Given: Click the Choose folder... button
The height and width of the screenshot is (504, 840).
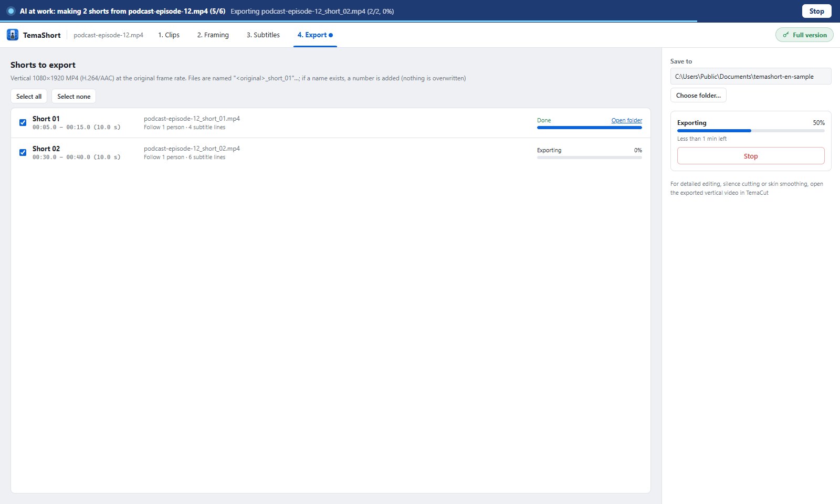Looking at the screenshot, I should point(698,96).
